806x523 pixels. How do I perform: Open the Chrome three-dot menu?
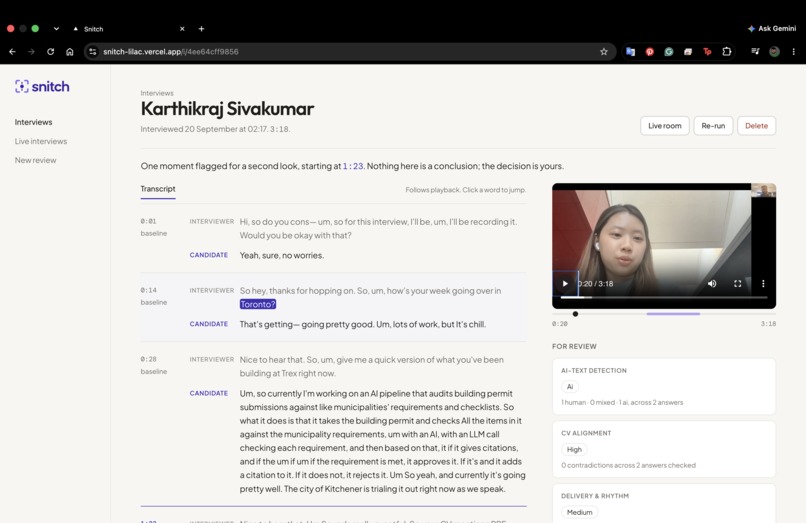tap(794, 51)
